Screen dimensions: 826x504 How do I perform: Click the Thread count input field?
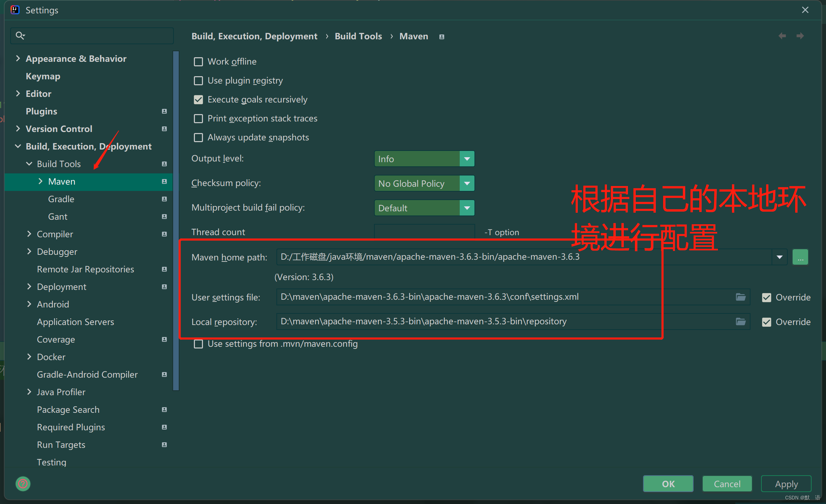[x=424, y=232]
